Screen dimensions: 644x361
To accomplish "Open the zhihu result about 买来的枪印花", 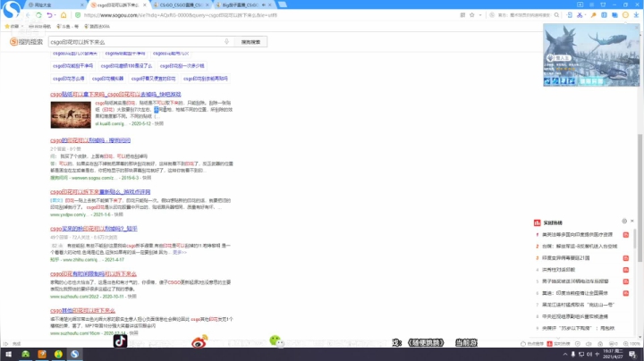I will pos(94,229).
